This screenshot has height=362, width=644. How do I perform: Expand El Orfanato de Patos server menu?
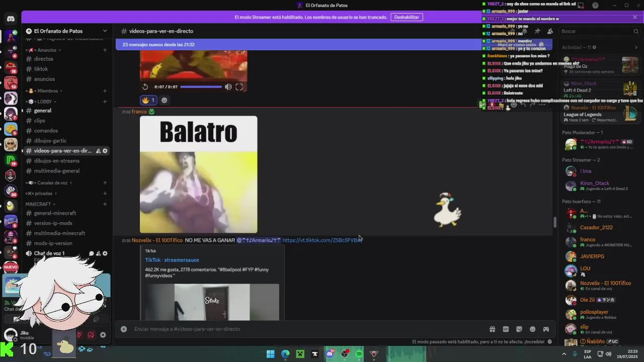tap(105, 31)
